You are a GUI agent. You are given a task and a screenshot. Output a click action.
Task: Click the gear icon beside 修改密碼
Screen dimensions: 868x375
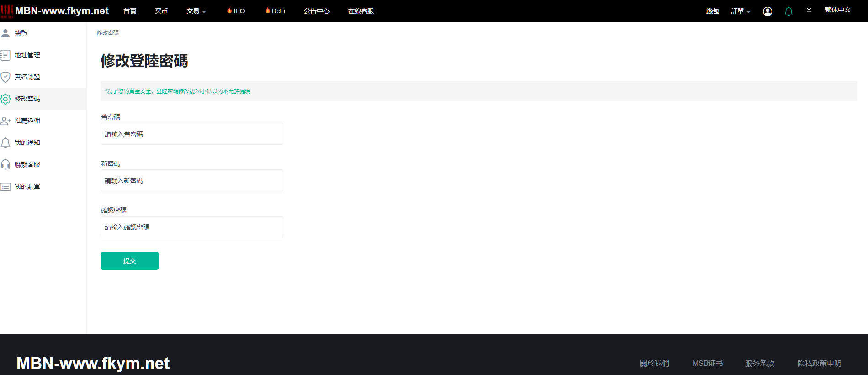[5, 99]
